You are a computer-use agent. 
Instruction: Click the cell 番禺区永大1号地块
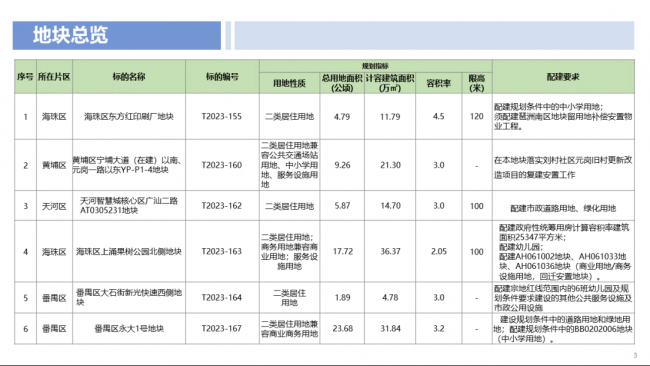pyautogui.click(x=129, y=329)
